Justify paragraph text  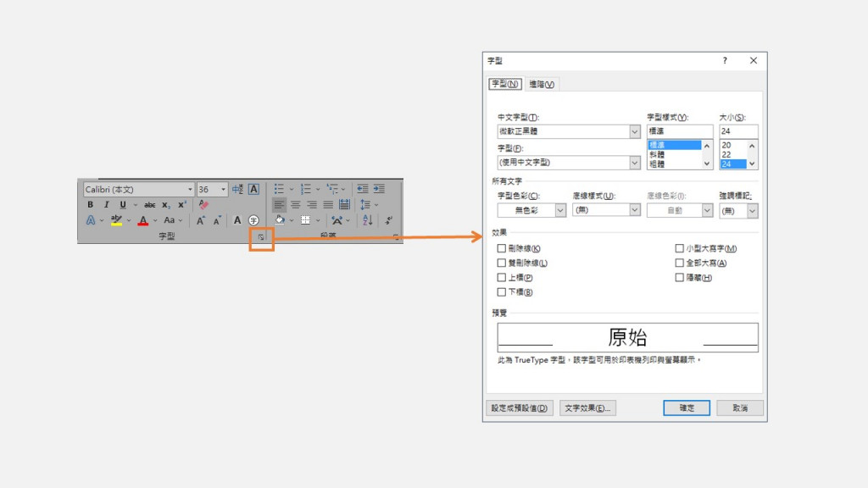pos(328,205)
